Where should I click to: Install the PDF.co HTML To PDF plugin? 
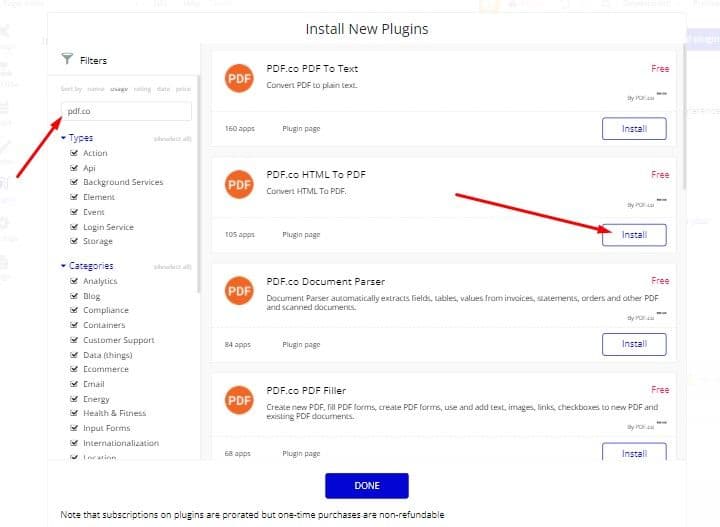[x=634, y=235]
